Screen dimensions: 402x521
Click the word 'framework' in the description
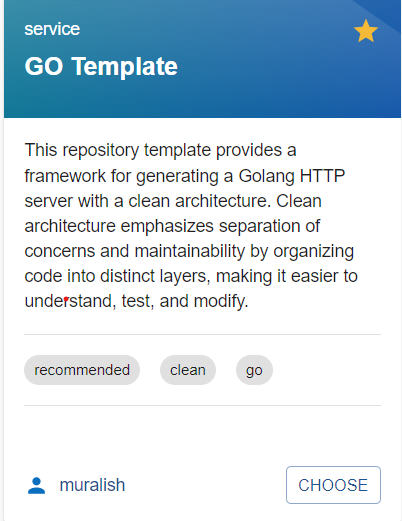pos(65,176)
